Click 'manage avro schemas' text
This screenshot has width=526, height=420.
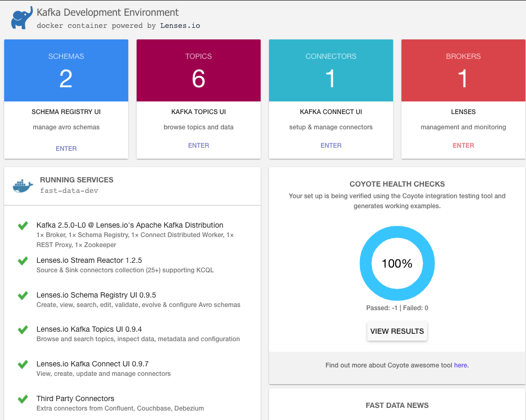coord(66,127)
